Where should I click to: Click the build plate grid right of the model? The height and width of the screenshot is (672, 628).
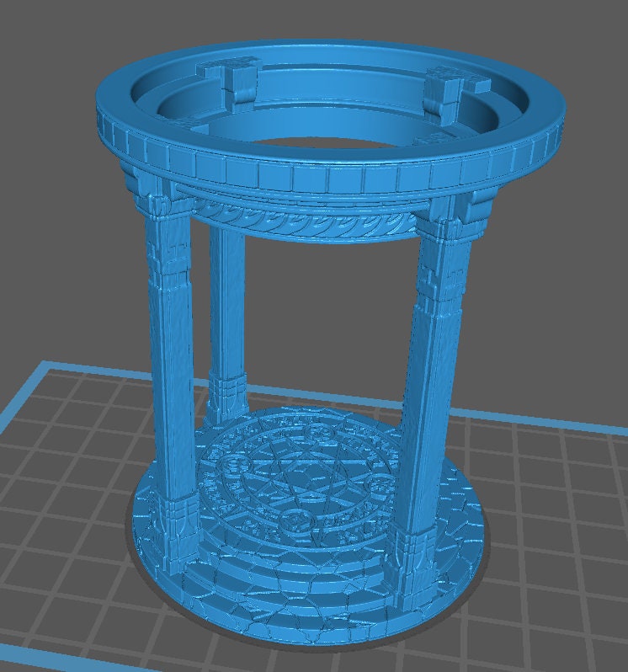click(x=547, y=522)
